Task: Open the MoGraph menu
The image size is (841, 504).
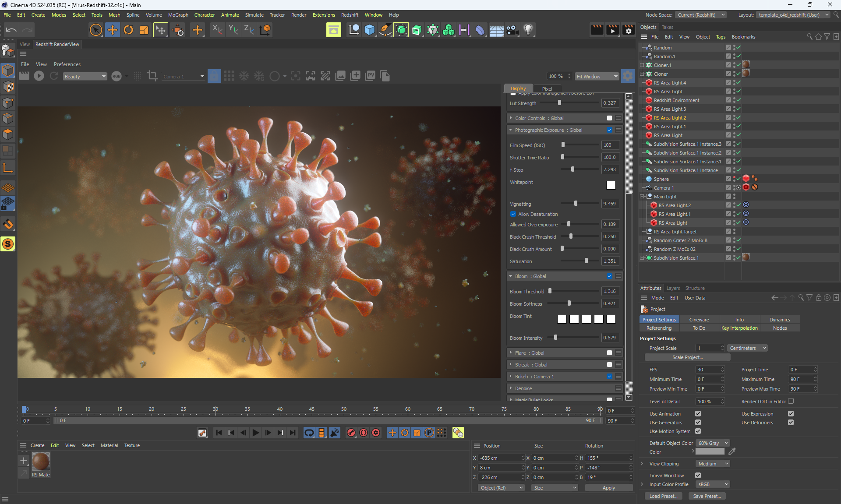Action: click(x=178, y=15)
